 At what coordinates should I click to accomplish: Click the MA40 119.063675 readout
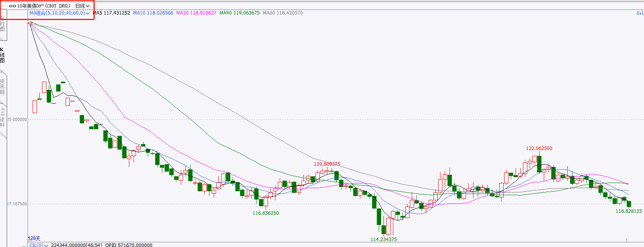pos(240,13)
